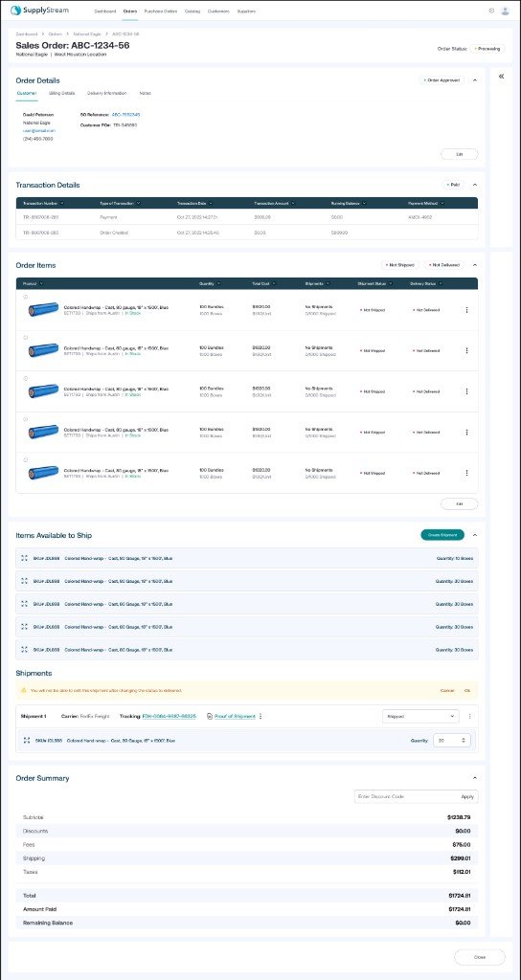The width and height of the screenshot is (521, 980).
Task: Click Ok in the shipment warning banner
Action: click(x=467, y=691)
